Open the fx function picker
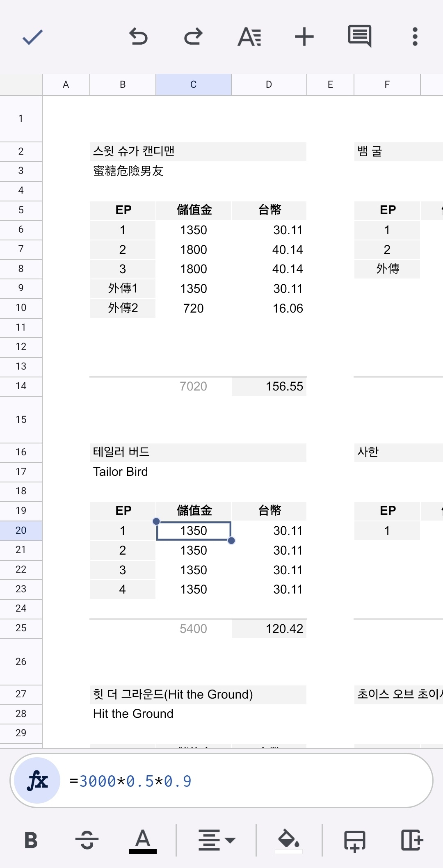The width and height of the screenshot is (443, 868). coord(37,781)
